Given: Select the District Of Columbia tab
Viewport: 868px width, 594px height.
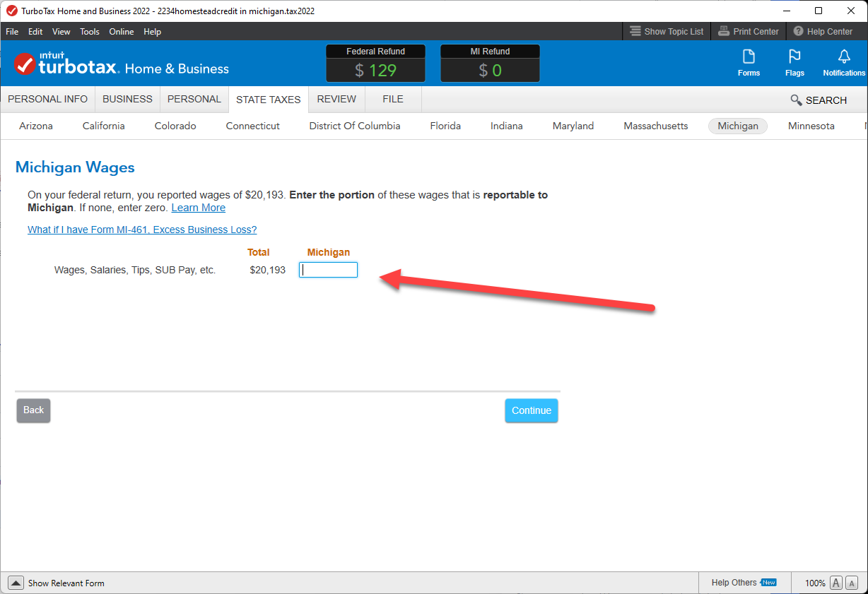Looking at the screenshot, I should (x=355, y=126).
